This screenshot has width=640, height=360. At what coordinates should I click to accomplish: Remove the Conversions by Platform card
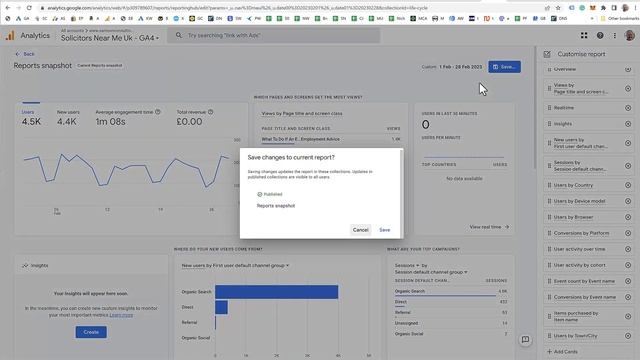coord(628,233)
